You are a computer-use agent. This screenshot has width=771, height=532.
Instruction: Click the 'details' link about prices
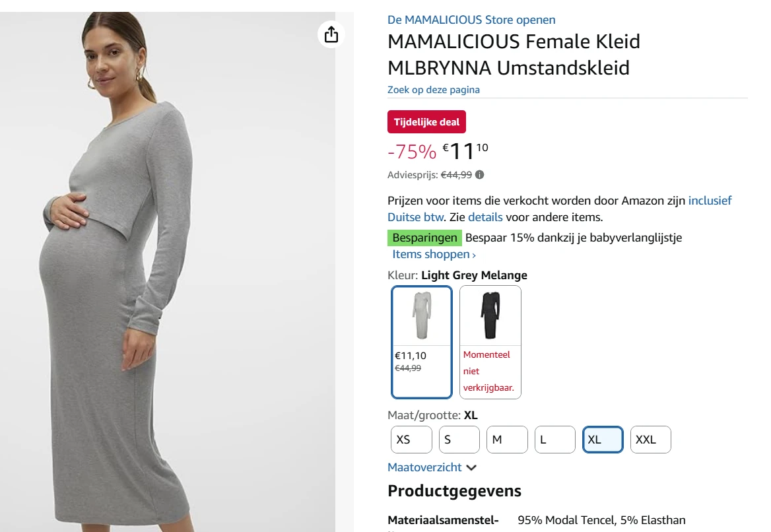(485, 216)
